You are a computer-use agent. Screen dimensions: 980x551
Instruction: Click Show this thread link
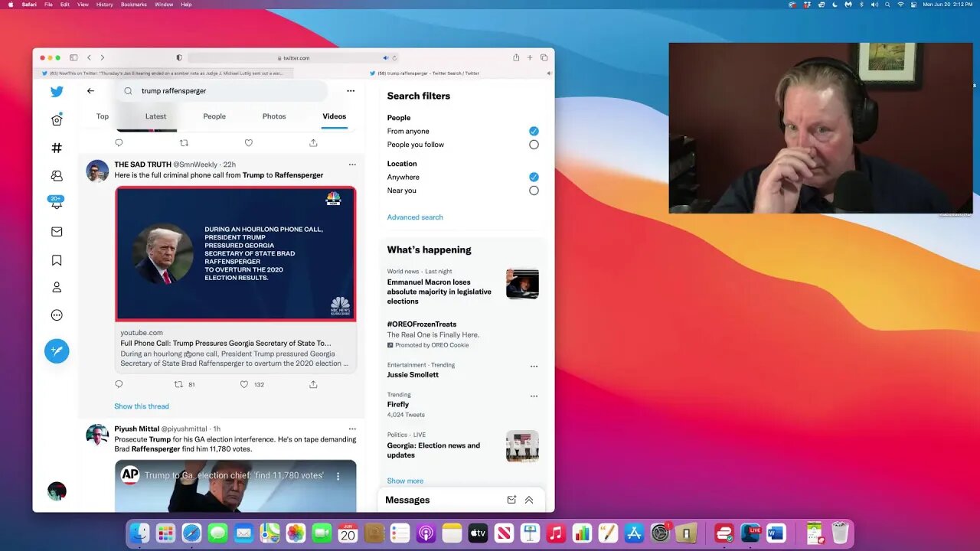pos(142,406)
